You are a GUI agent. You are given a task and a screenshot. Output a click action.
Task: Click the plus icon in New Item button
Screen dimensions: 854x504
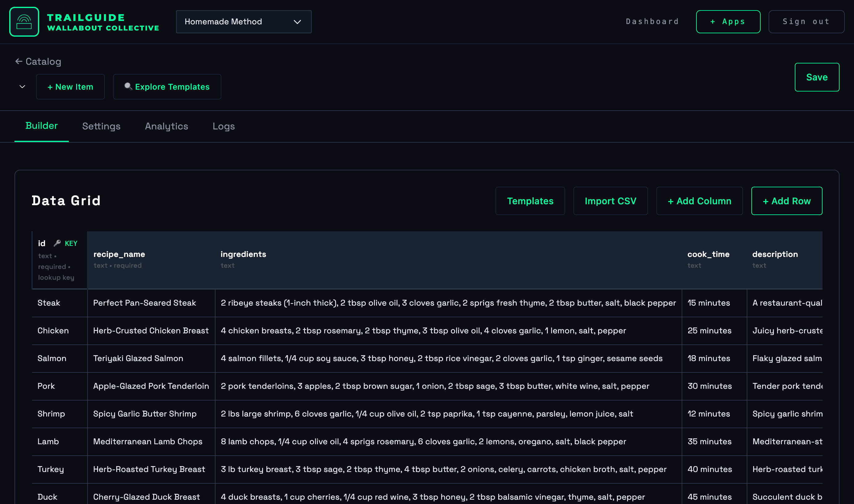[x=50, y=87]
